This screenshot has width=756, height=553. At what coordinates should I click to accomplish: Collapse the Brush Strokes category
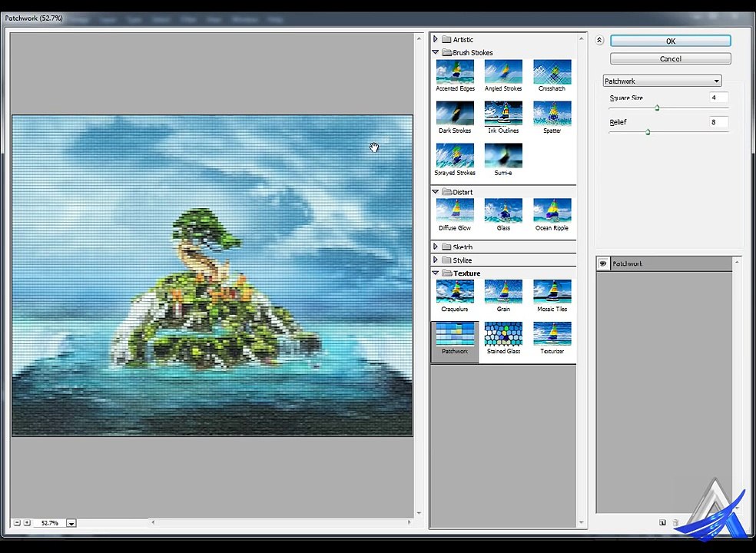(436, 52)
